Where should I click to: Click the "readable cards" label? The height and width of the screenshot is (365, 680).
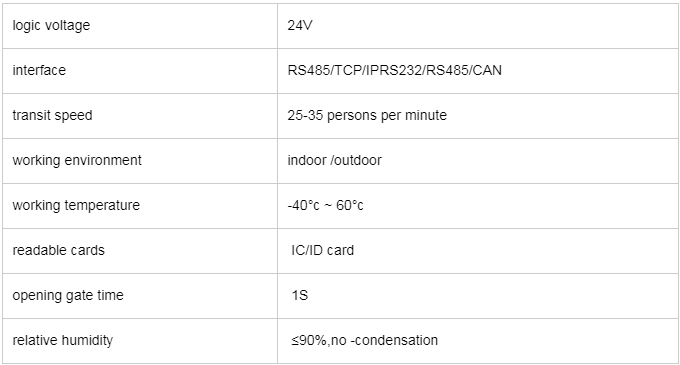pos(59,250)
